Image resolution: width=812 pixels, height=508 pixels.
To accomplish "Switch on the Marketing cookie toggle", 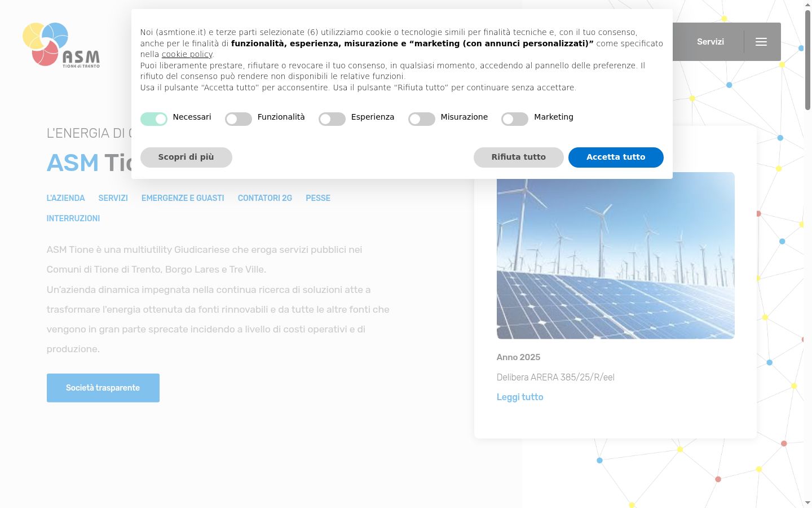I will pos(515,119).
